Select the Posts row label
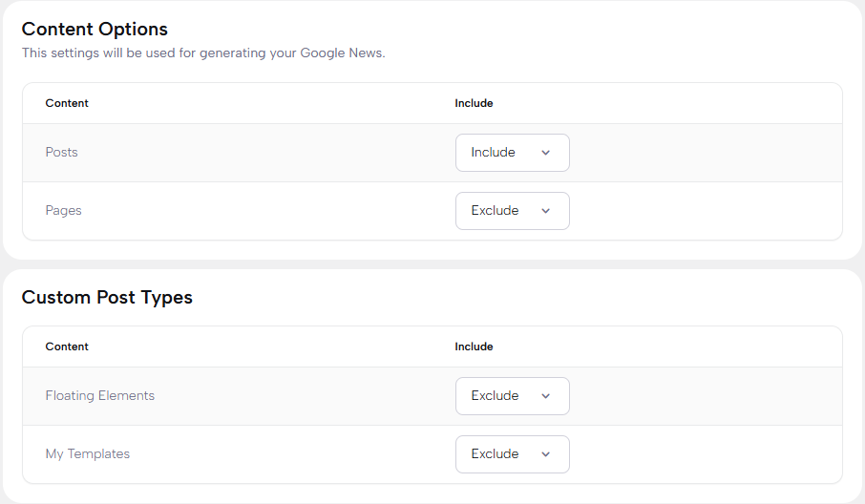The width and height of the screenshot is (865, 504). click(62, 153)
